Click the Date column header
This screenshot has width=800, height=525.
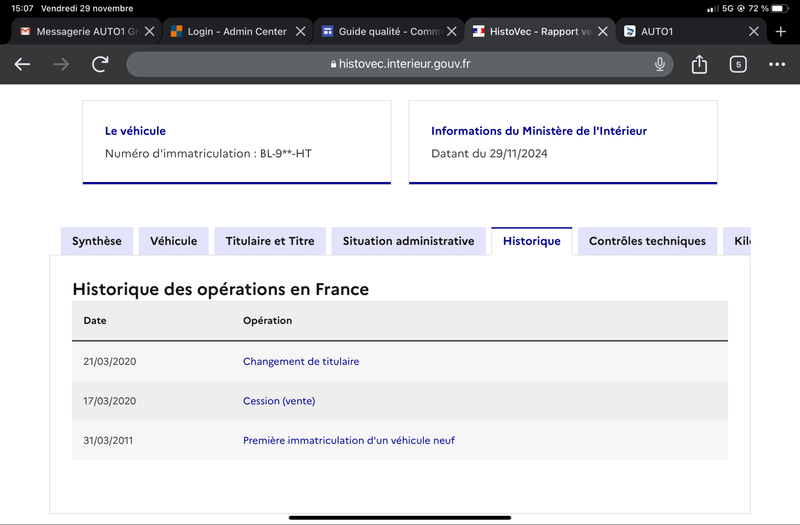coord(95,320)
